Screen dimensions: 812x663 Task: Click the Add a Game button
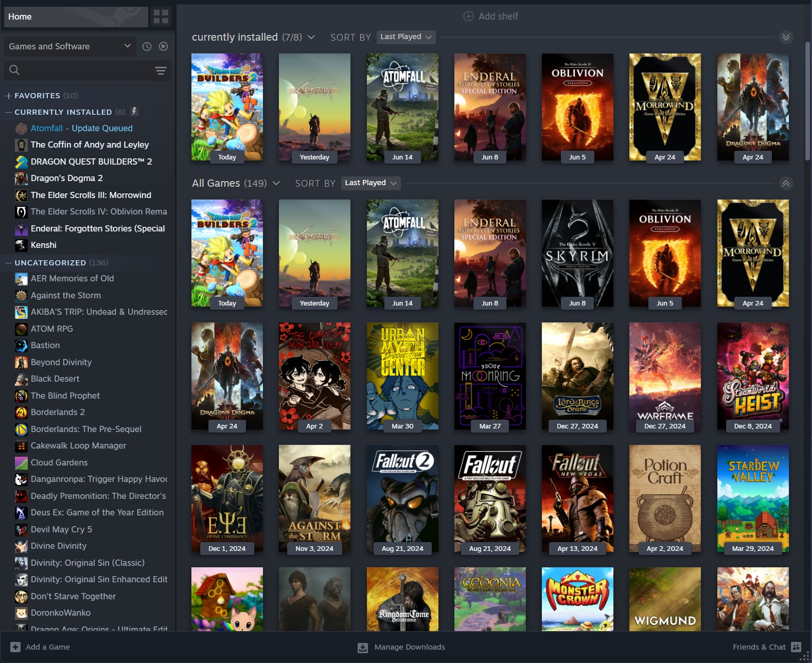click(40, 647)
